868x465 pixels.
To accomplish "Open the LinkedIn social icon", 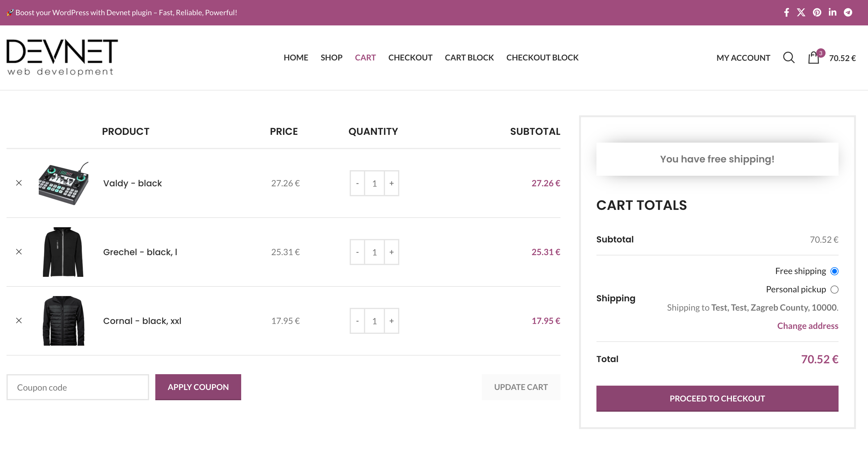I will point(832,12).
